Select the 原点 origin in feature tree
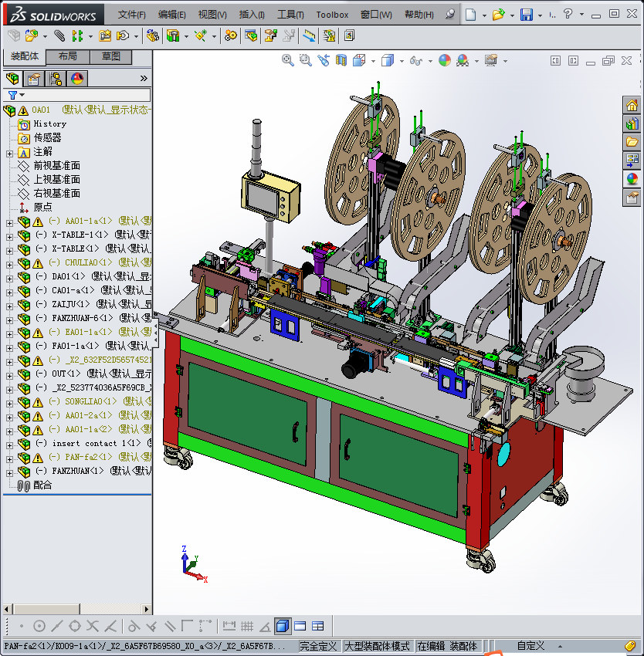This screenshot has height=656, width=644. [x=42, y=208]
